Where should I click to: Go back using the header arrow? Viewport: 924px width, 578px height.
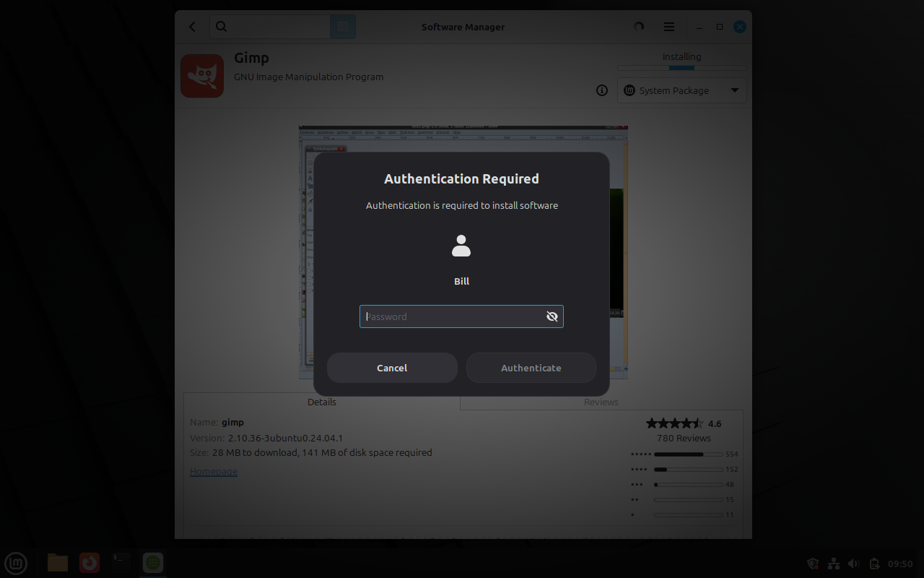(193, 27)
